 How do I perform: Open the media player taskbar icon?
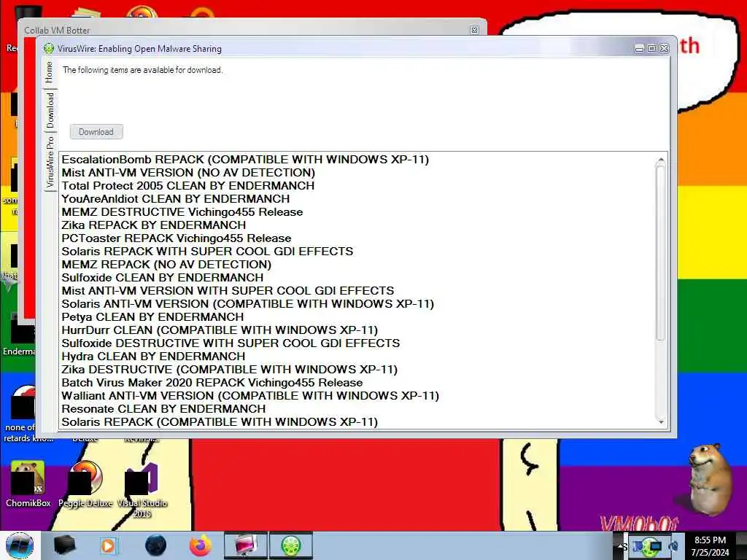tap(108, 545)
